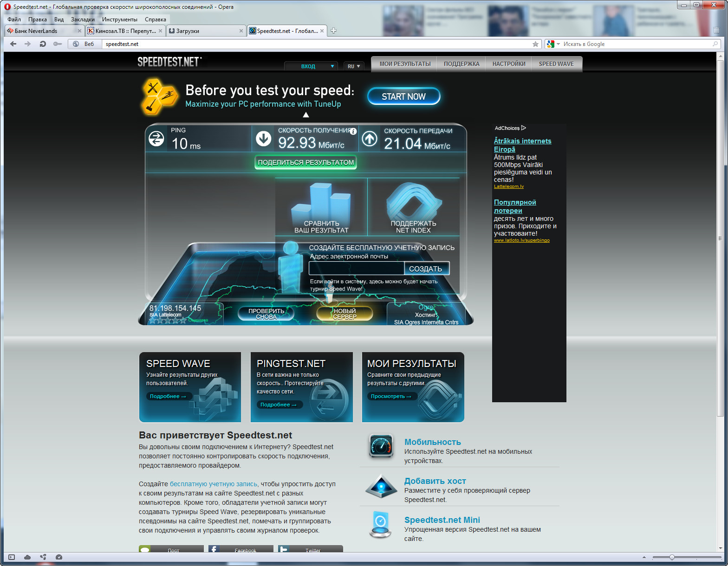Click the forward navigation arrow
The height and width of the screenshot is (566, 728).
pyautogui.click(x=27, y=44)
